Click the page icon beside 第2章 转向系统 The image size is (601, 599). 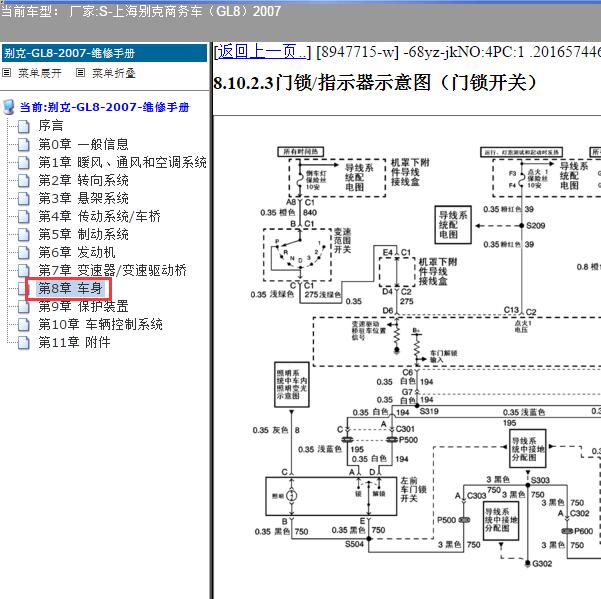point(24,181)
